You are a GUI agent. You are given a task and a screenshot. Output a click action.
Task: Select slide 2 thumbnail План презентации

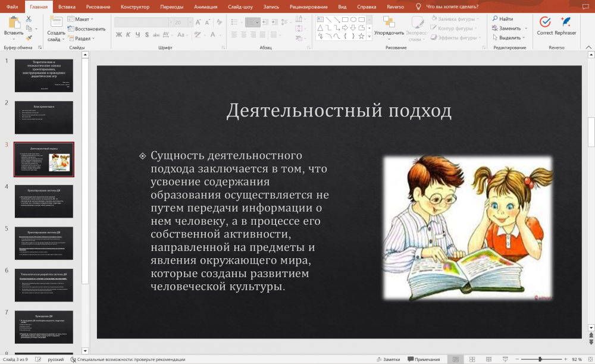click(x=44, y=117)
